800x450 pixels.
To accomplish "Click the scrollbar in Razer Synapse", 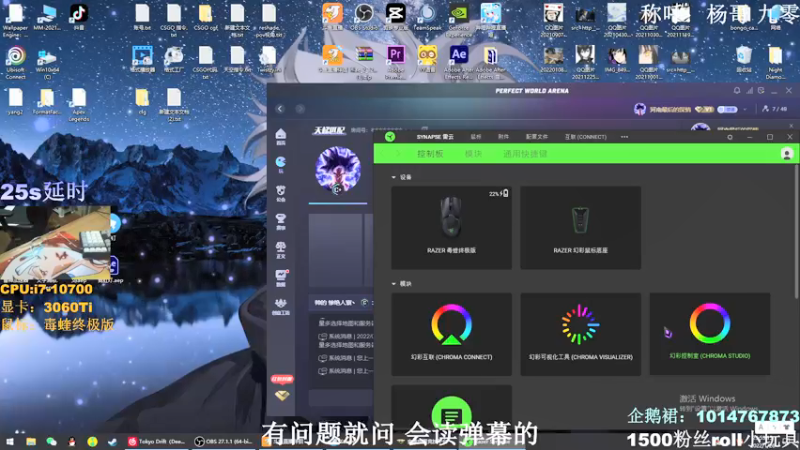I will coord(795,232).
